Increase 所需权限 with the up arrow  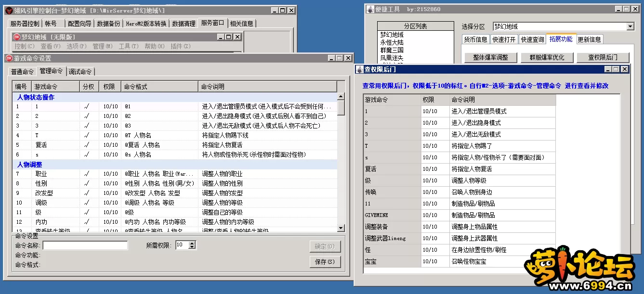192,243
